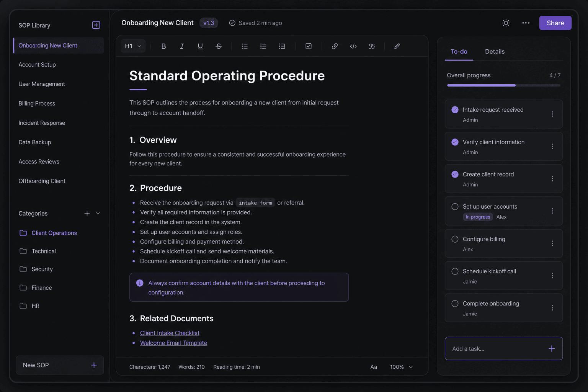Screen dimensions: 588x392
Task: Uncheck the Intake request received task
Action: [x=455, y=110]
